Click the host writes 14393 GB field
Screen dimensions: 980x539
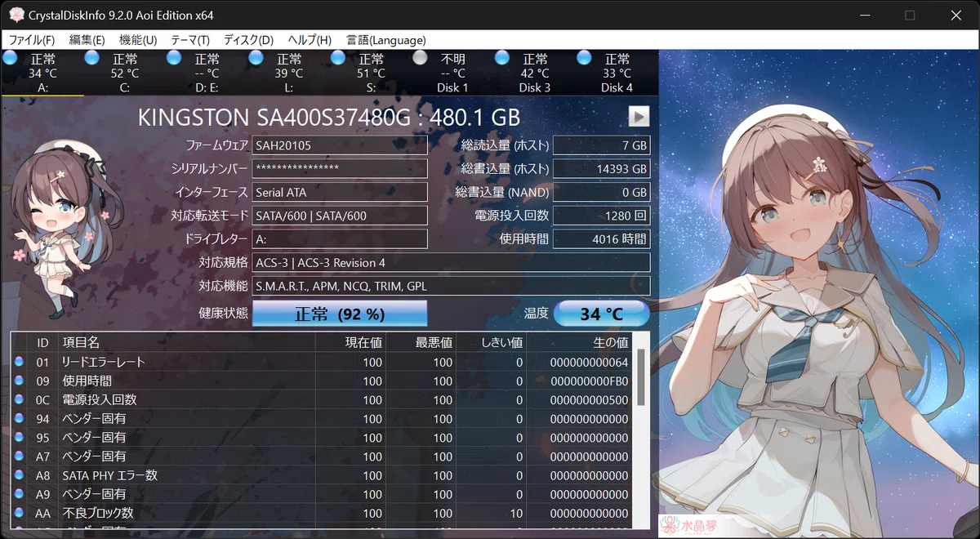click(x=602, y=169)
